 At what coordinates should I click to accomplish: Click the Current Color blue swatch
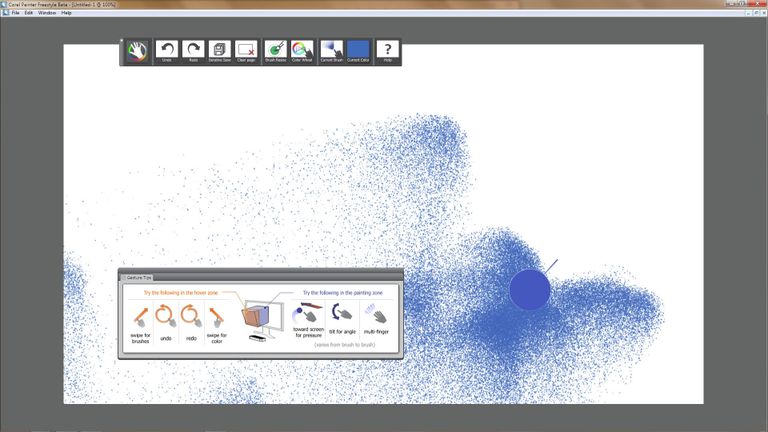[x=358, y=51]
